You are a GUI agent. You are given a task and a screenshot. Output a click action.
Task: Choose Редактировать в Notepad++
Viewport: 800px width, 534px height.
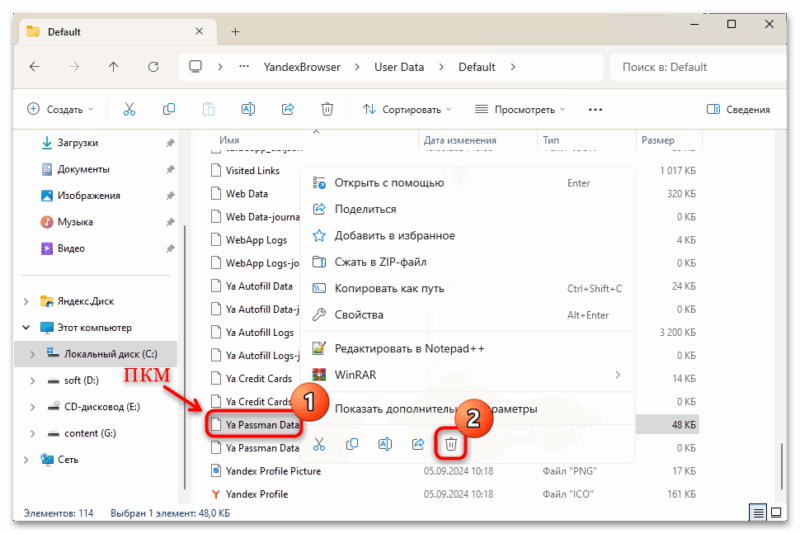point(467,348)
